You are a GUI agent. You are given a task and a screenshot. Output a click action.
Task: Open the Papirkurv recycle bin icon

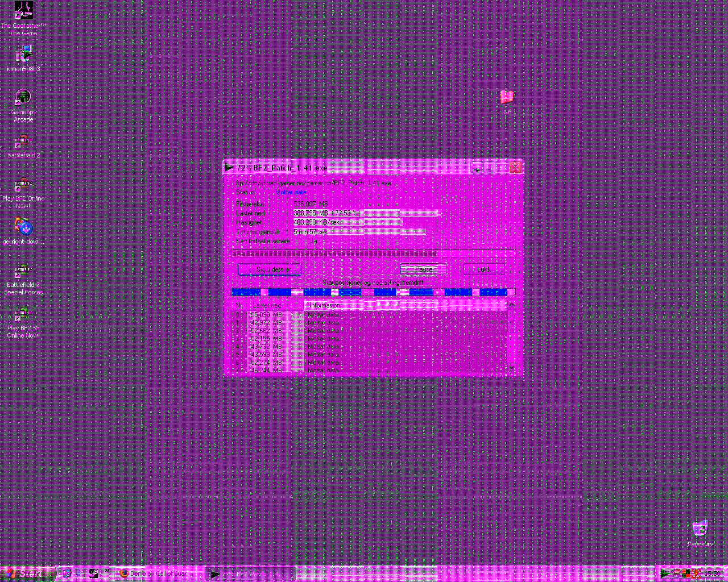tap(700, 534)
